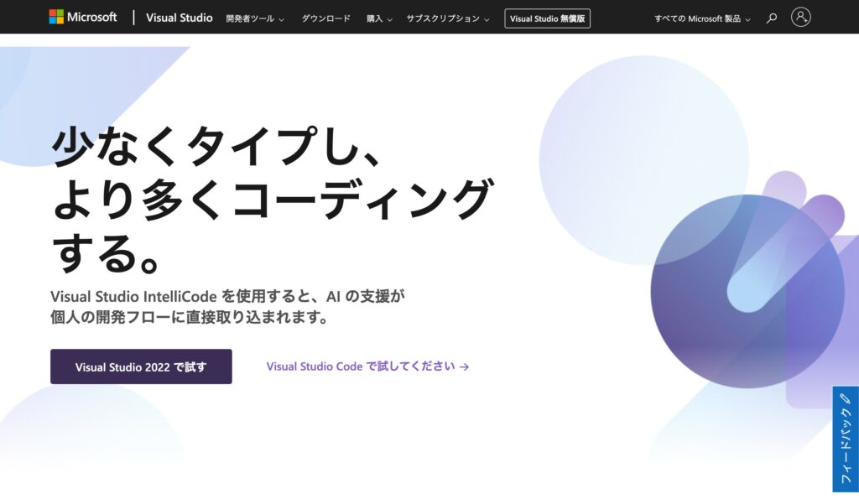Expand the 開発者ツール dropdown menu
The image size is (859, 504).
pos(255,18)
